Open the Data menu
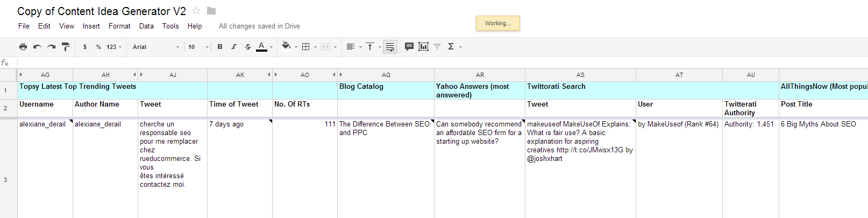The image size is (868, 218). [x=146, y=26]
